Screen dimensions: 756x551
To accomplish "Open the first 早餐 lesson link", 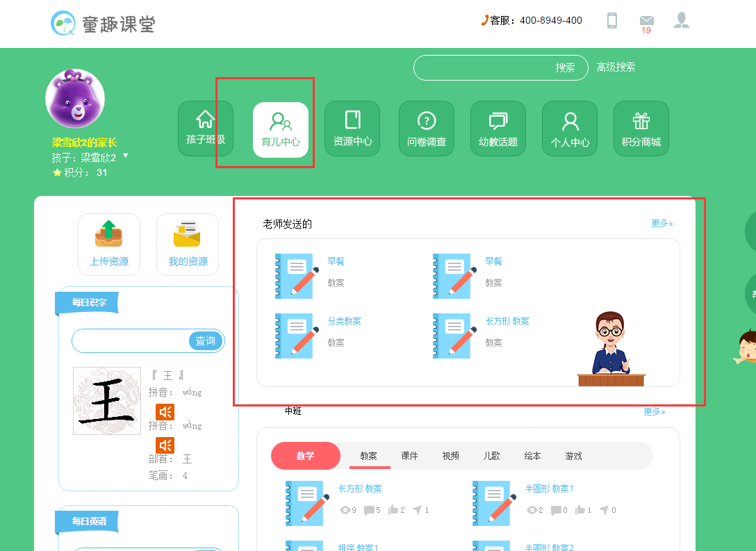I will click(x=336, y=261).
